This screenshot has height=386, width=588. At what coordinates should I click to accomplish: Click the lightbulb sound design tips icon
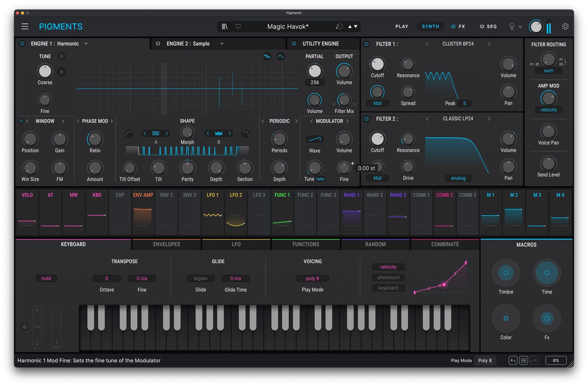pos(512,26)
